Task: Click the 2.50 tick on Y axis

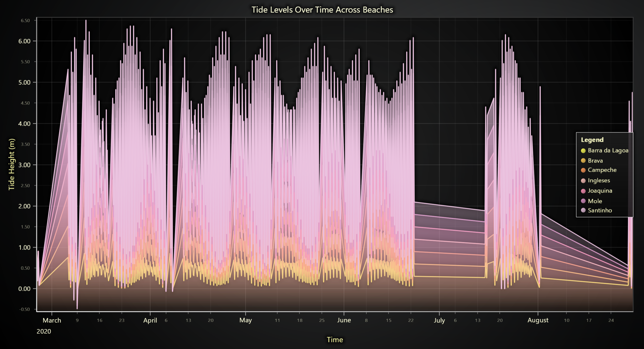Action: (x=25, y=186)
